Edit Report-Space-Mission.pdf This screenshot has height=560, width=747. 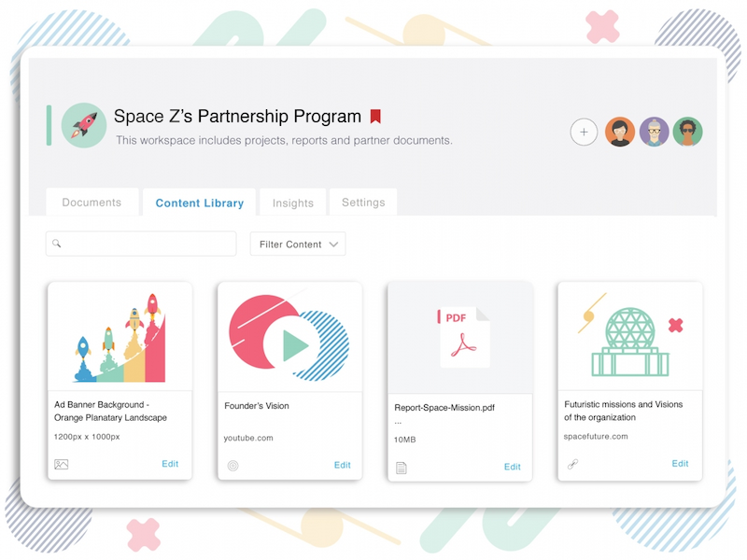coord(512,464)
